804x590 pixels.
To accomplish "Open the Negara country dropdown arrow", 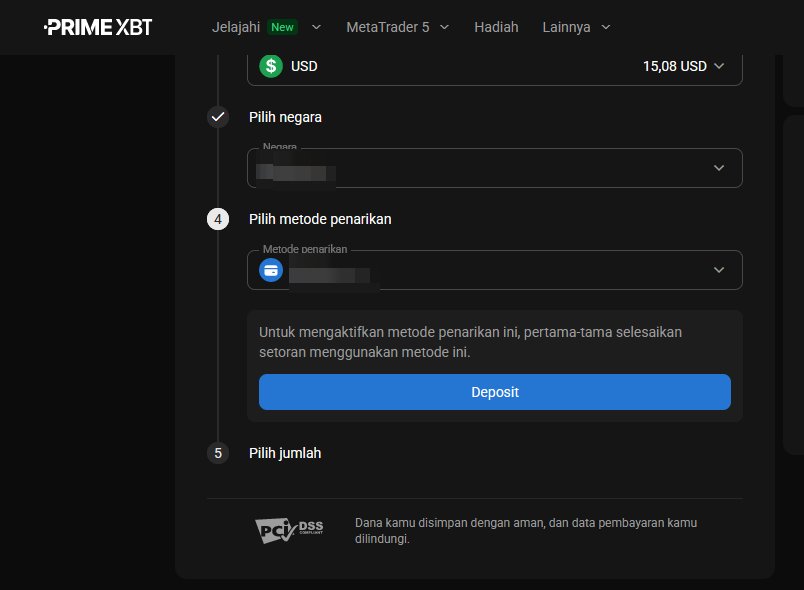I will point(719,168).
